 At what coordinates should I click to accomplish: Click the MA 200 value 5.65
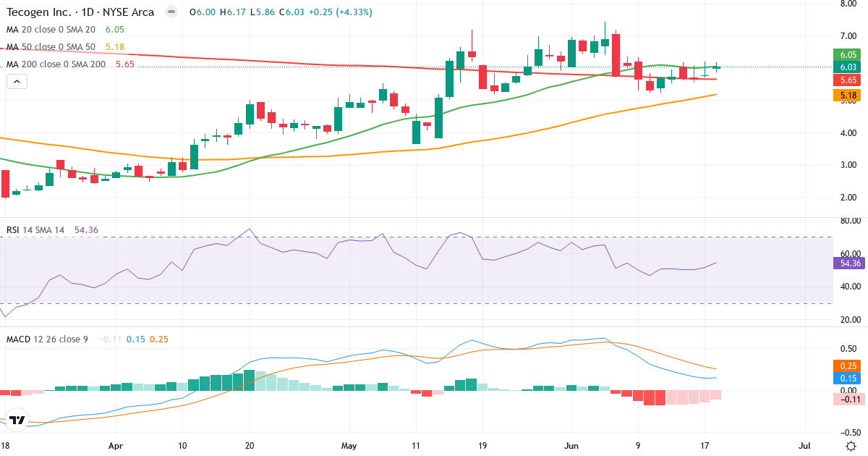(125, 64)
